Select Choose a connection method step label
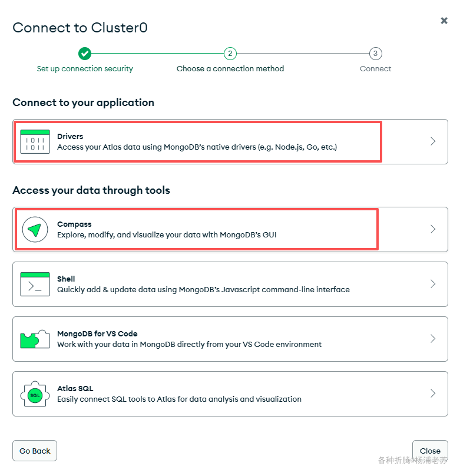Screen dimensions: 460x476 (x=230, y=69)
